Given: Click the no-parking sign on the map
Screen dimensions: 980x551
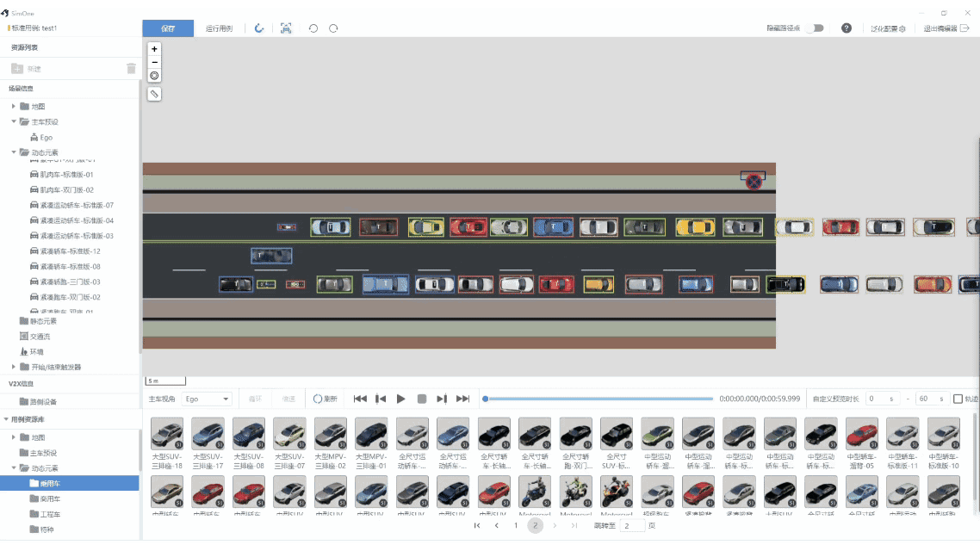Looking at the screenshot, I should point(754,182).
